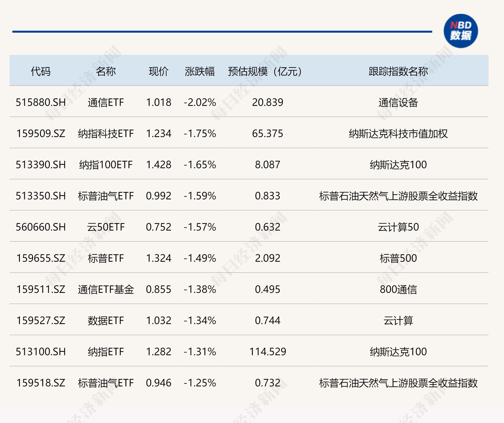Click 纳斯达克100 in the 513100.SH row
Viewport: 504px width, 423px height.
pyautogui.click(x=398, y=352)
